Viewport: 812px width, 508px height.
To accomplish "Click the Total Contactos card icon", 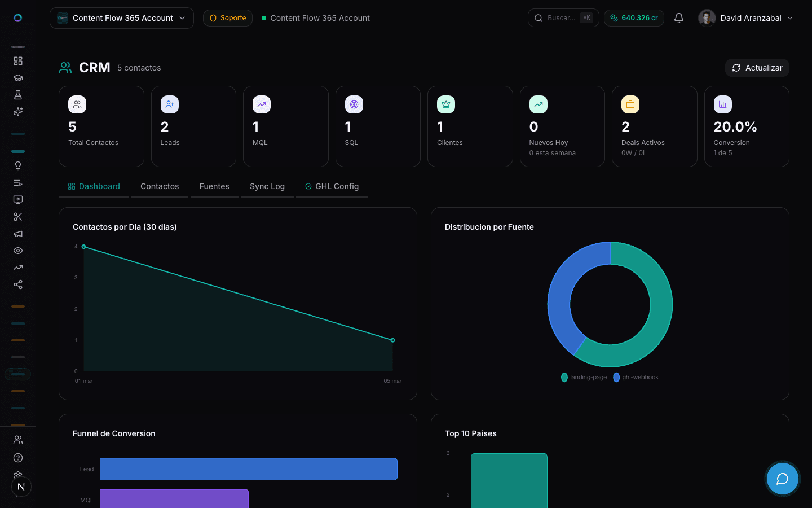I will pyautogui.click(x=77, y=104).
